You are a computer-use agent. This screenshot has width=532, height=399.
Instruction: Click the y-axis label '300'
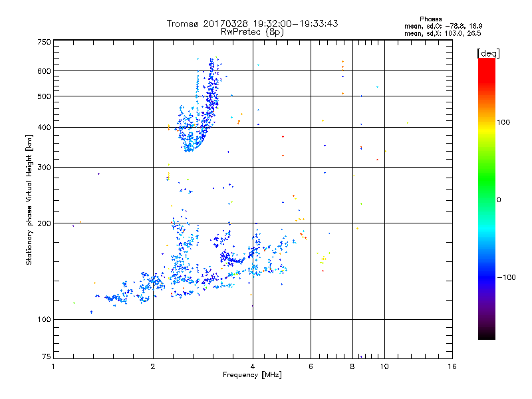coord(44,168)
